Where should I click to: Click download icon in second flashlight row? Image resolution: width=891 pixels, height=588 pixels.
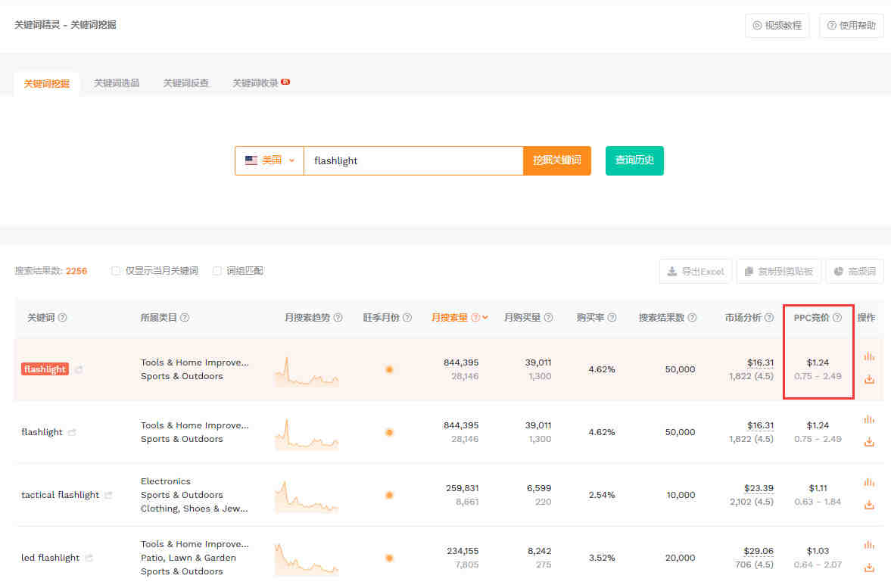pos(869,442)
